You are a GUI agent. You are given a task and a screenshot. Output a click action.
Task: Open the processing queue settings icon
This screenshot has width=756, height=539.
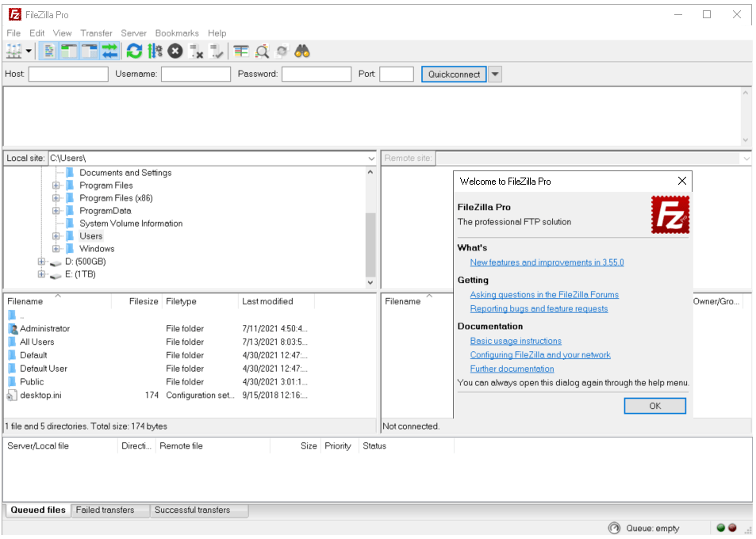point(155,52)
